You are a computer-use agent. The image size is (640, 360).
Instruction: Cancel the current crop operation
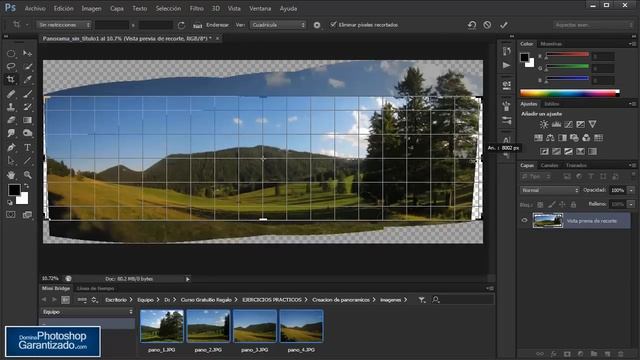coord(487,25)
